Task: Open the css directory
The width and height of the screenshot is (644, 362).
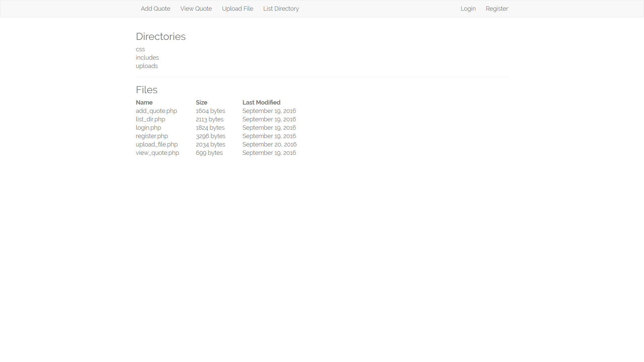Action: 140,49
